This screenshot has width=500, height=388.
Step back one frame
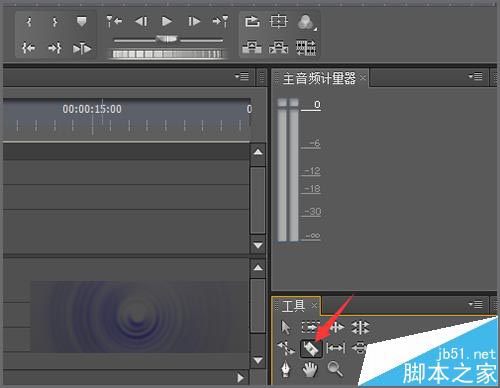141,22
